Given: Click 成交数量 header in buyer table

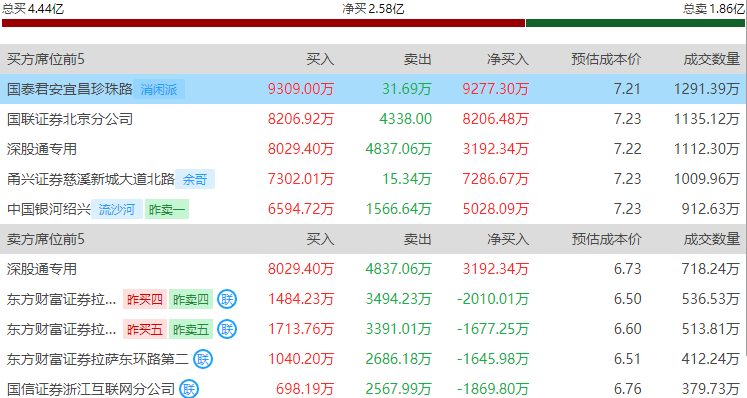Looking at the screenshot, I should pyautogui.click(x=712, y=59).
